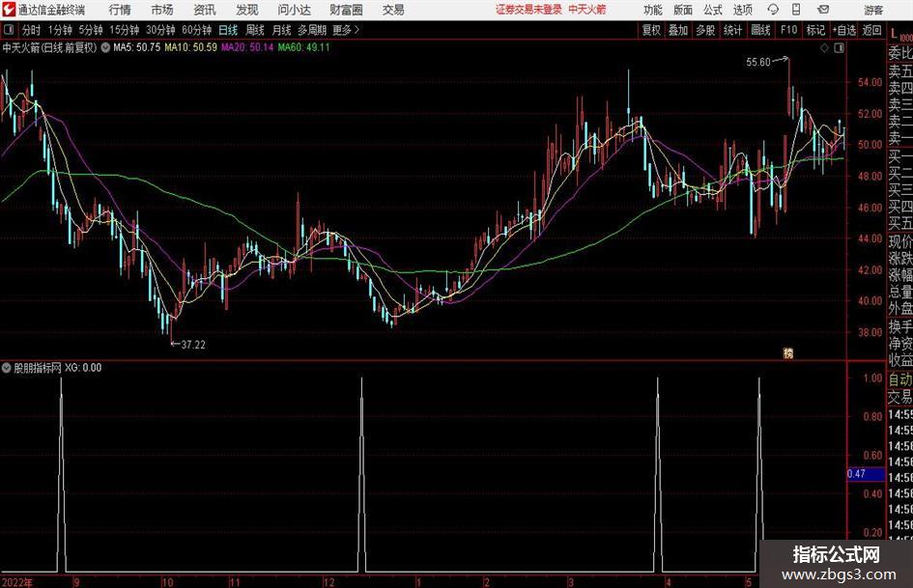Expand 更多 period options
The height and width of the screenshot is (588, 913).
346,30
